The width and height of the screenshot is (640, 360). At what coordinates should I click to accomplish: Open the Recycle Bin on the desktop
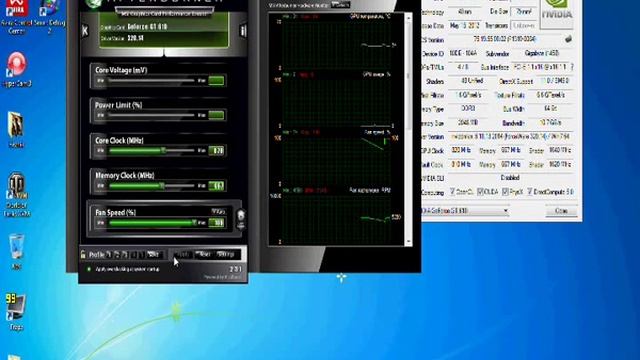tap(16, 251)
